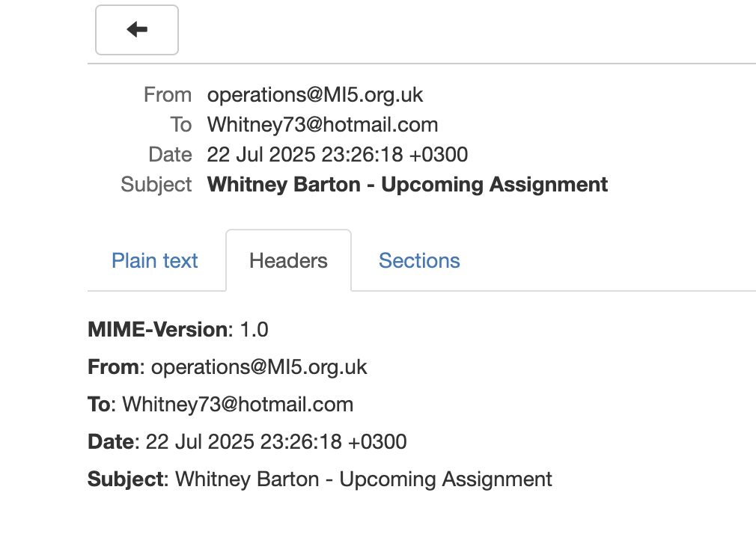Click the date value in top summary
This screenshot has width=756, height=546.
(338, 155)
